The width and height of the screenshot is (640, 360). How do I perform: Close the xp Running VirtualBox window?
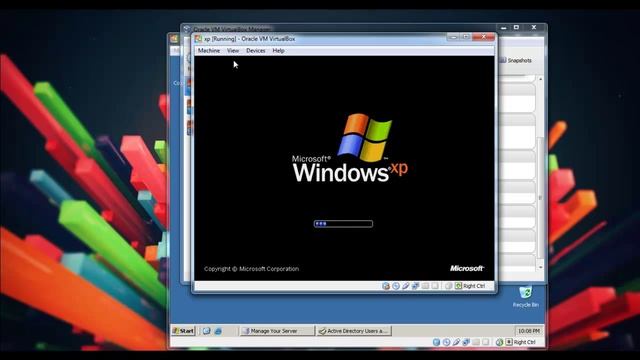click(483, 37)
